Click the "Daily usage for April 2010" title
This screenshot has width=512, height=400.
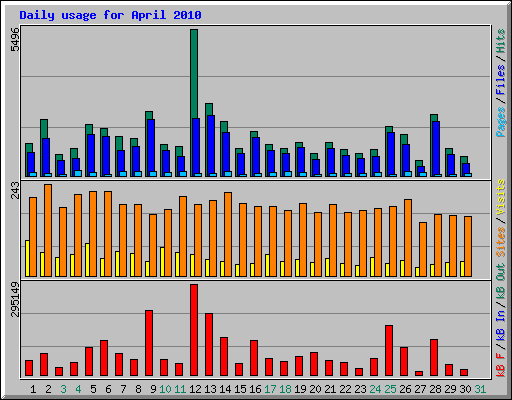[110, 15]
